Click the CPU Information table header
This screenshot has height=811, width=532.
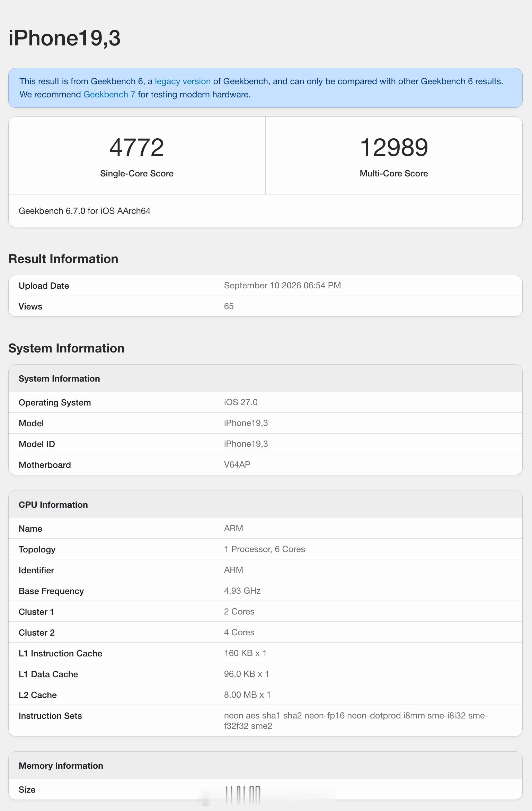click(x=265, y=505)
